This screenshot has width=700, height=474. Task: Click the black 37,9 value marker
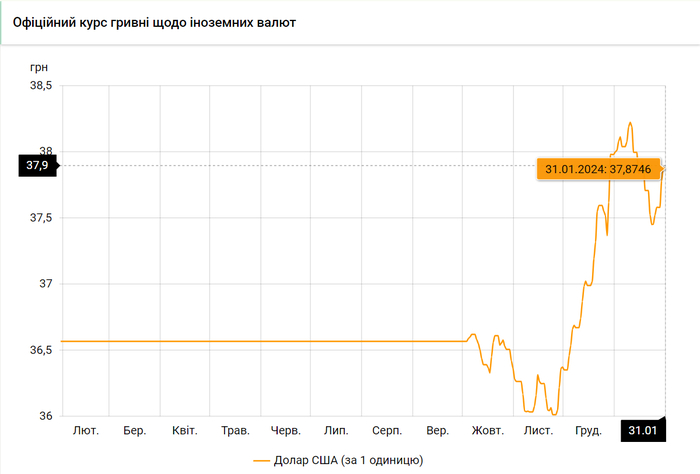38,166
